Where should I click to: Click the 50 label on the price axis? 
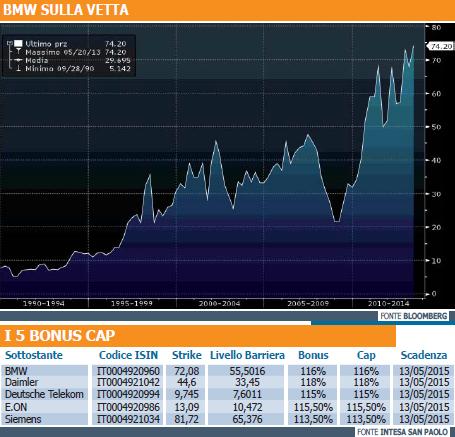point(436,127)
